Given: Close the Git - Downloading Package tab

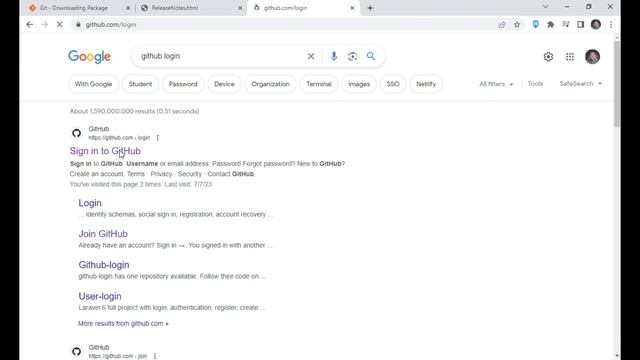Looking at the screenshot, I should 128,8.
